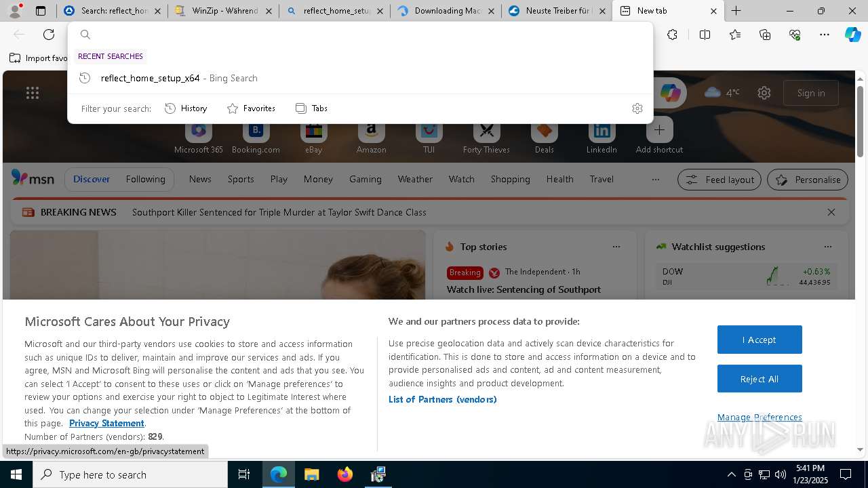Filter search by Favorites
868x488 pixels.
point(251,108)
